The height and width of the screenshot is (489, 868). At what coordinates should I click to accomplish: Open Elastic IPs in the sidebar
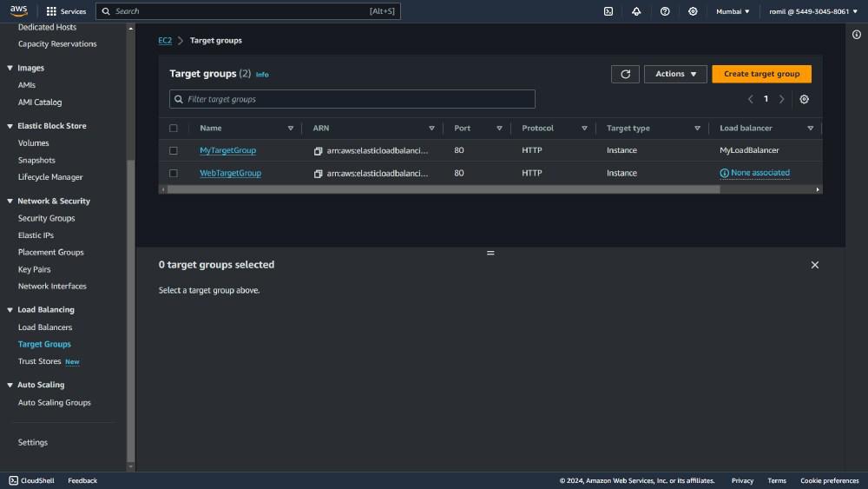(36, 235)
